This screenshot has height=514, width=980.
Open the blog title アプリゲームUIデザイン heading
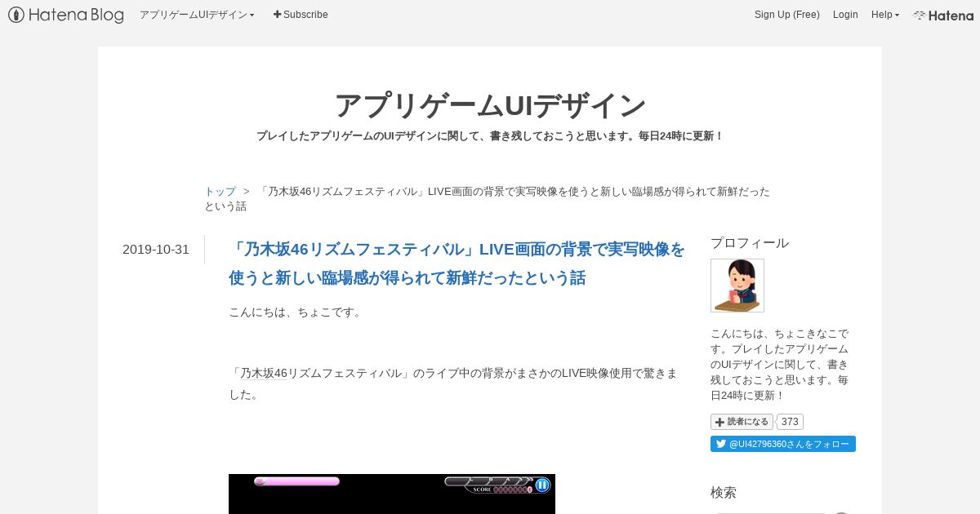tap(490, 105)
